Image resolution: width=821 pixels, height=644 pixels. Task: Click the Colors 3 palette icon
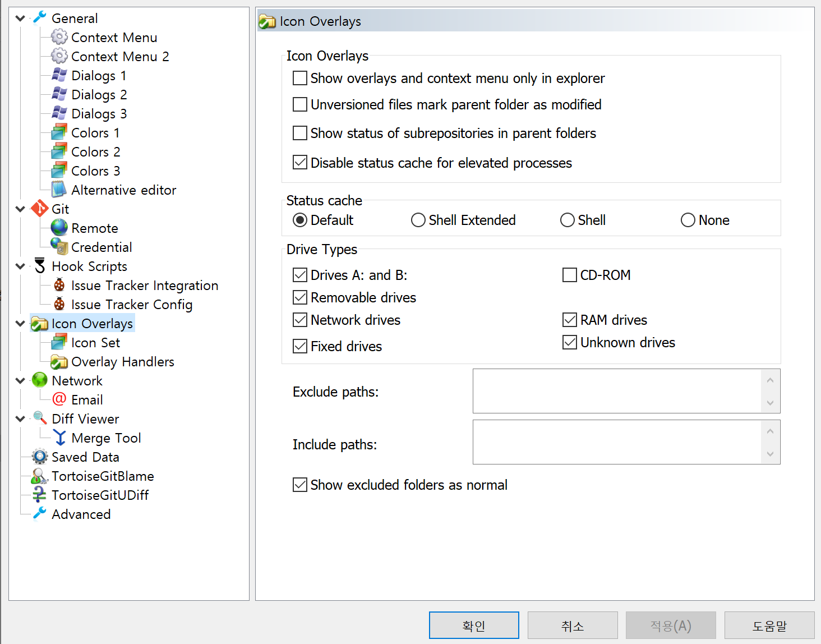click(x=59, y=171)
